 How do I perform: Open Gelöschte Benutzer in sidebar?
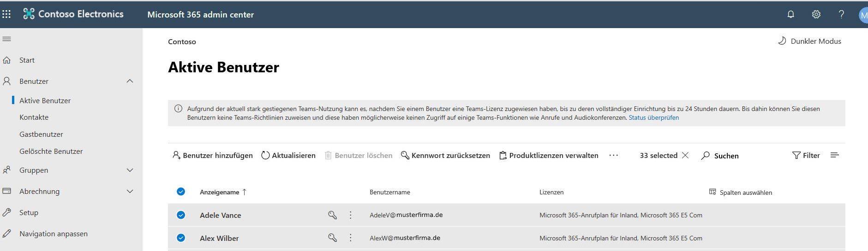[51, 151]
